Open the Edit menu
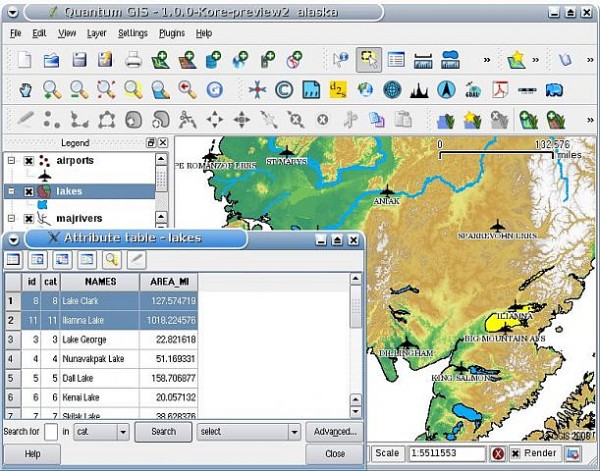This screenshot has width=600, height=471. [x=39, y=33]
